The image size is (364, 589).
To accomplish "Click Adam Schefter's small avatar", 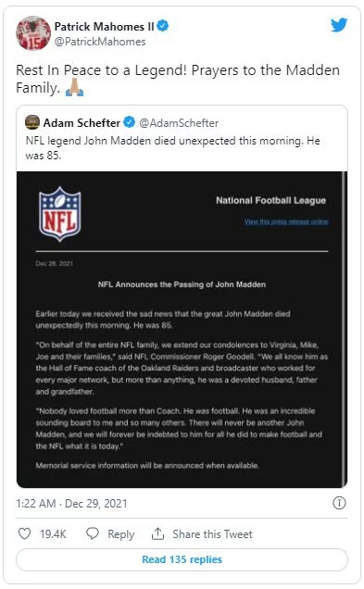I will pos(32,122).
